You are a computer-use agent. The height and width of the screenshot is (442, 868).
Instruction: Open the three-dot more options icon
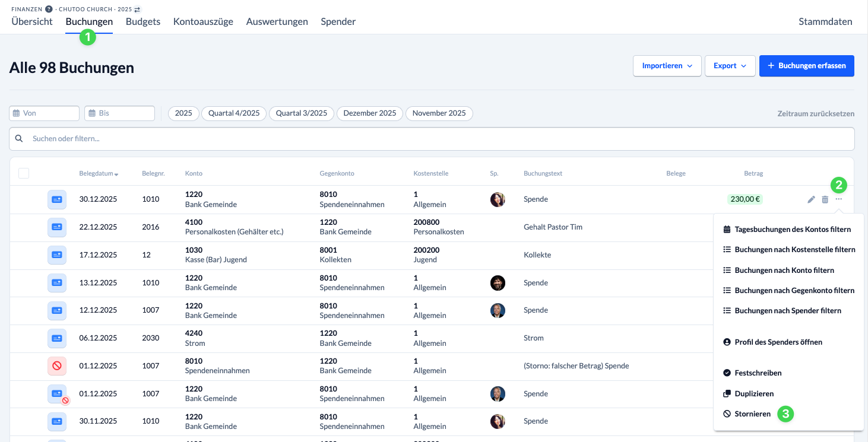[838, 199]
